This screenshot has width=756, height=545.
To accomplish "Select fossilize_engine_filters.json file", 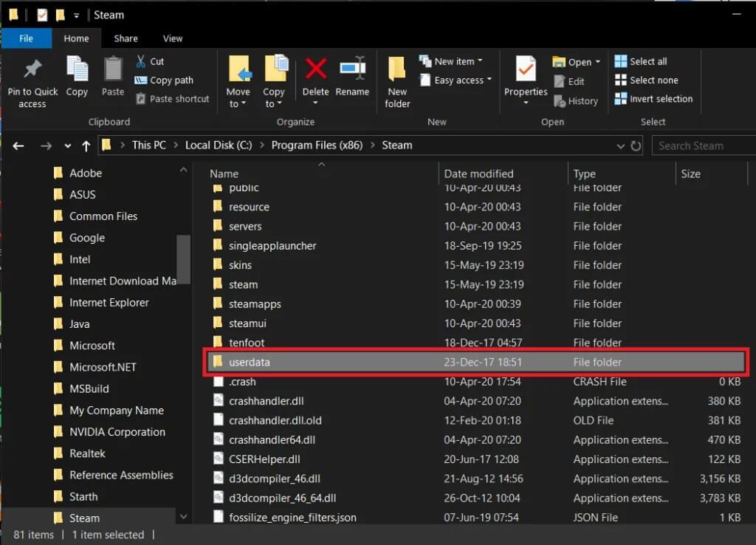I will [x=476, y=518].
